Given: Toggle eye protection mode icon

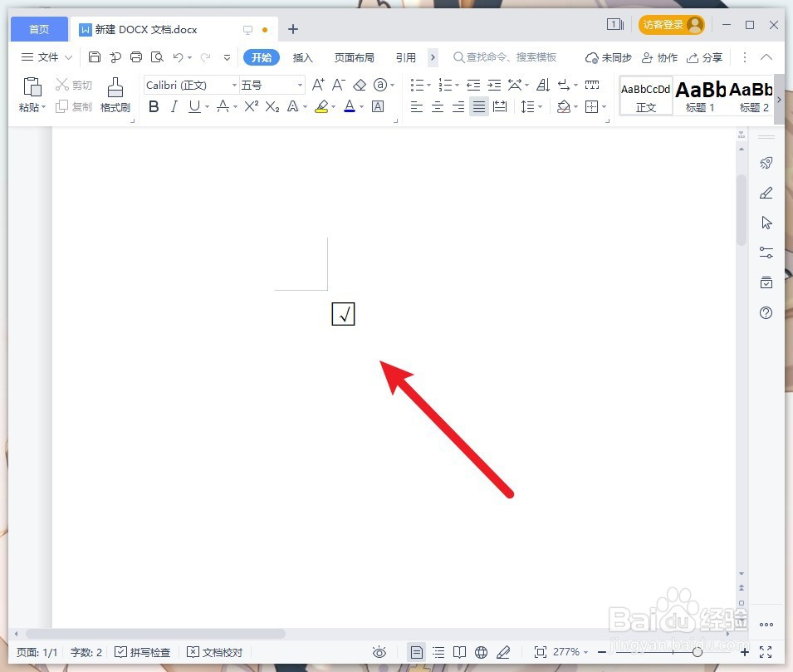Looking at the screenshot, I should (379, 652).
